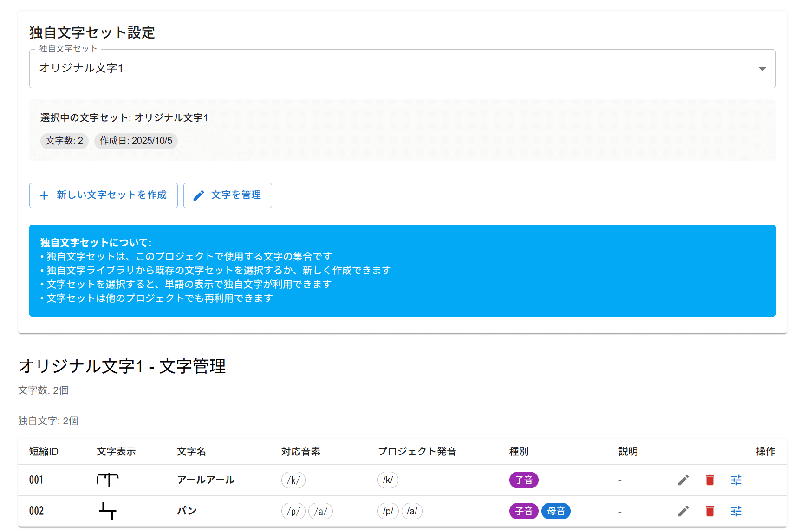This screenshot has height=532, width=800.
Task: Select the /a/ chip under プロジェクト発音
Action: pos(411,511)
